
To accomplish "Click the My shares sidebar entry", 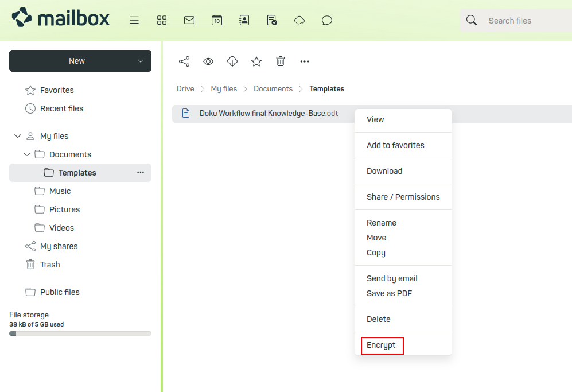I will click(x=58, y=246).
